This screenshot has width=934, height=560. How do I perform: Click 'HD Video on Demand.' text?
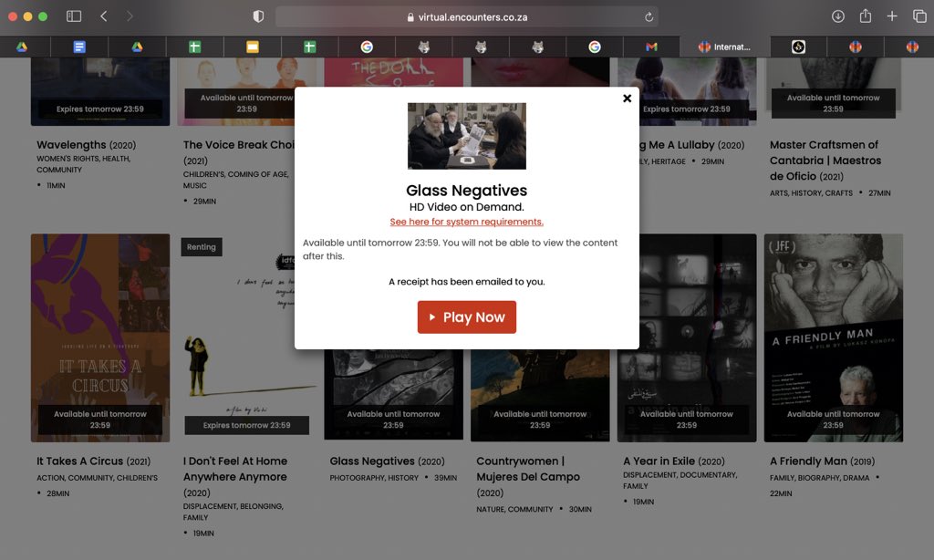466,207
